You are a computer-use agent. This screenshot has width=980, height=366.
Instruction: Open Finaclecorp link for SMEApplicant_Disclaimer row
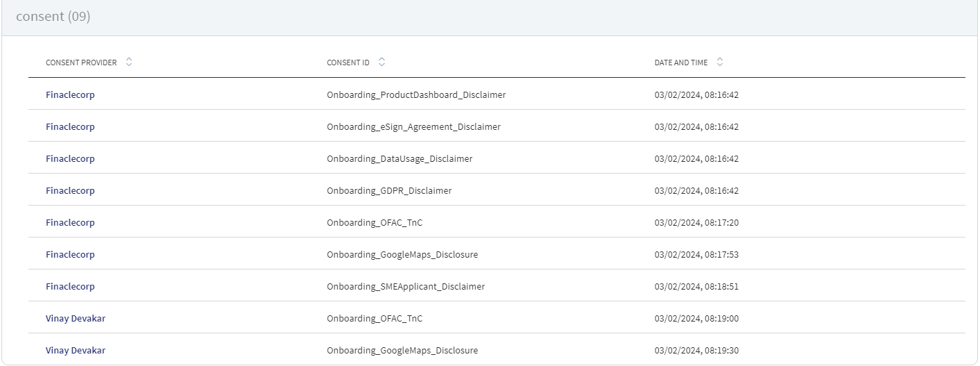(x=70, y=286)
